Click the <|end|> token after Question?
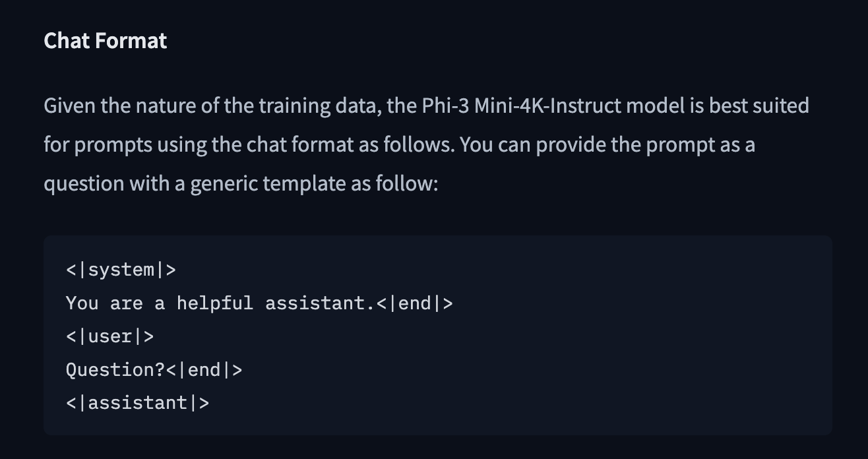The image size is (868, 459). (204, 370)
